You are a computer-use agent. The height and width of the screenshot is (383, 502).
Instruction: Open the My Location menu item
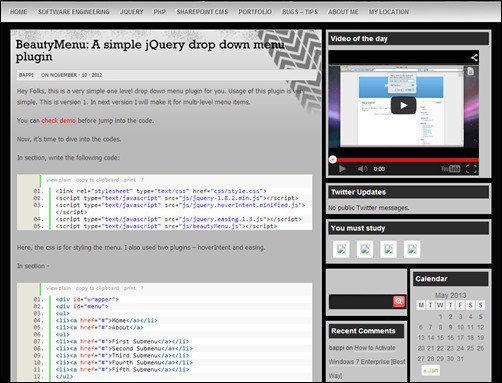click(x=389, y=12)
